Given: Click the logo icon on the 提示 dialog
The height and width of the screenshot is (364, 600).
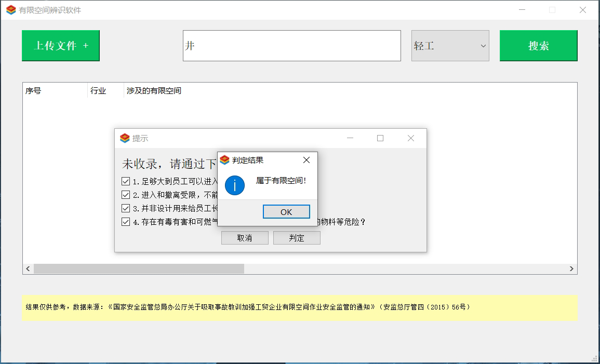Looking at the screenshot, I should coord(125,138).
